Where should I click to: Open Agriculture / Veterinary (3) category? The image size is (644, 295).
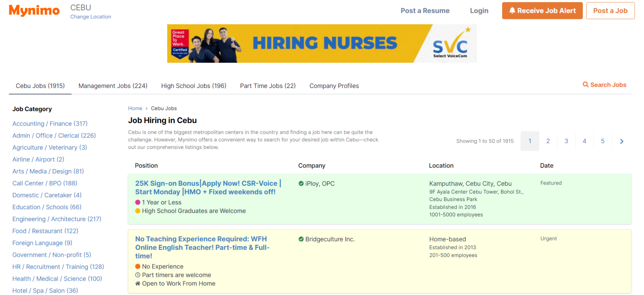[50, 147]
